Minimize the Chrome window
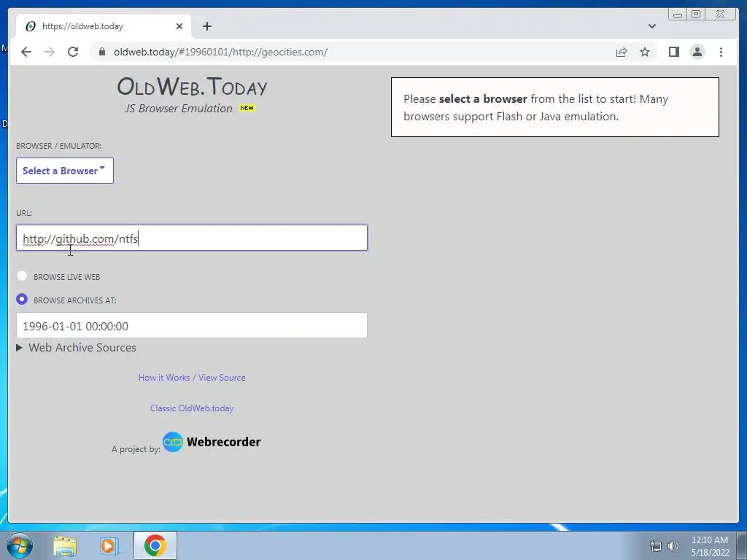747x560 pixels. (x=678, y=15)
